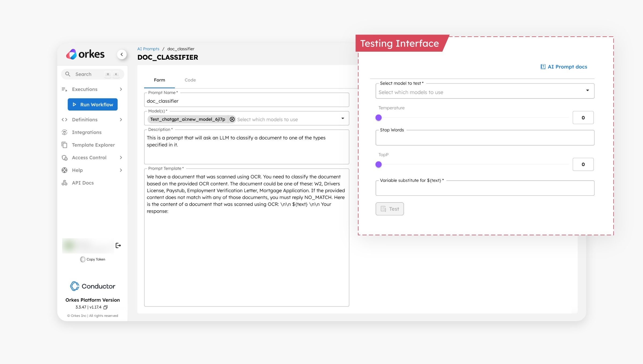This screenshot has height=364, width=643.
Task: Open the AI Prompt docs link
Action: (564, 67)
